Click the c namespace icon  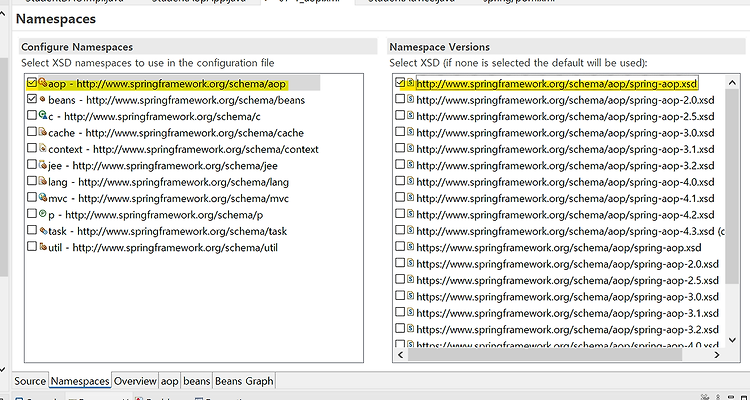(x=43, y=116)
